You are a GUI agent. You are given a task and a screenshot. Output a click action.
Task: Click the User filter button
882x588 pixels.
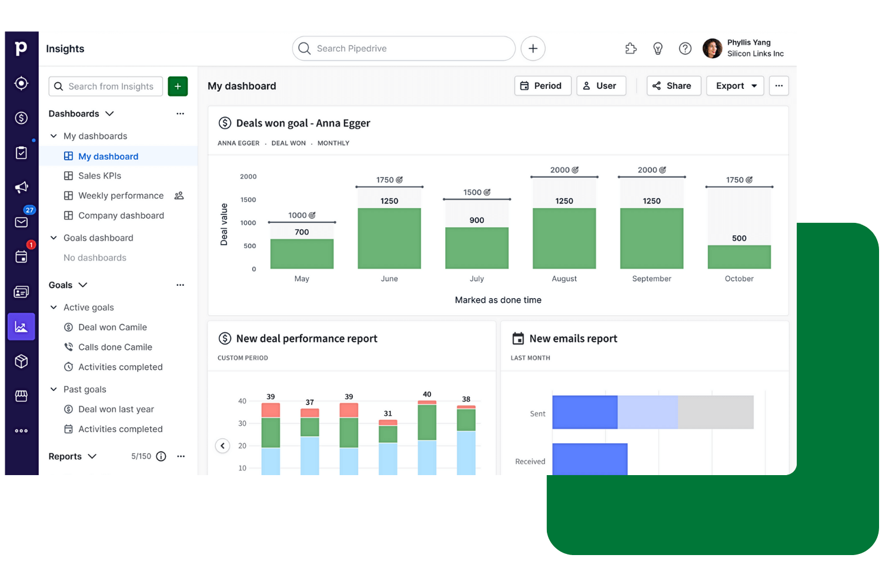click(601, 86)
